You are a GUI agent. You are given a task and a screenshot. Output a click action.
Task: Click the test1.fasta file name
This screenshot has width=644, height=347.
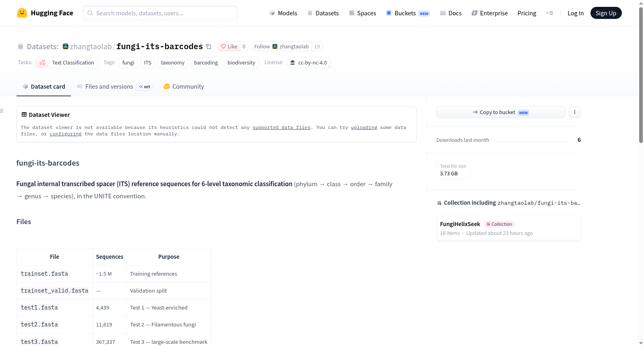tap(39, 308)
